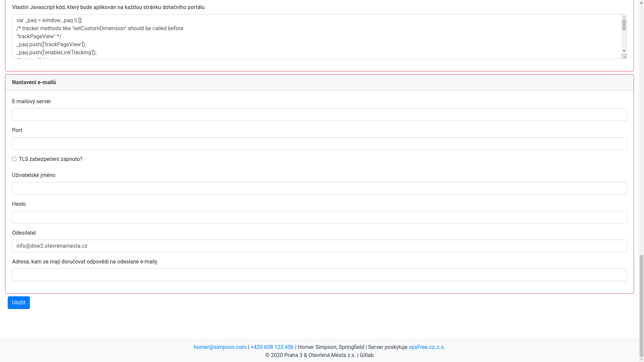Click inside the custom Javascript code textarea
The image size is (644, 362).
[x=302, y=36]
